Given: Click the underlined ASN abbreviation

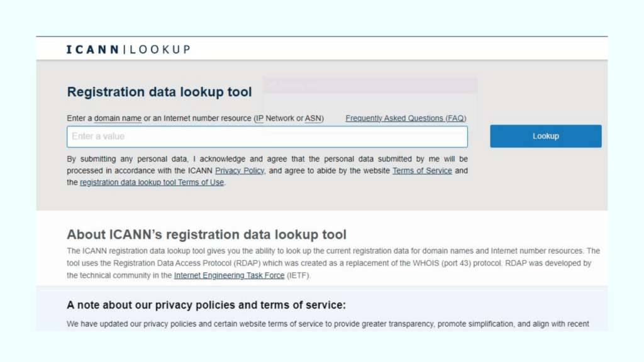Looking at the screenshot, I should click(x=313, y=118).
